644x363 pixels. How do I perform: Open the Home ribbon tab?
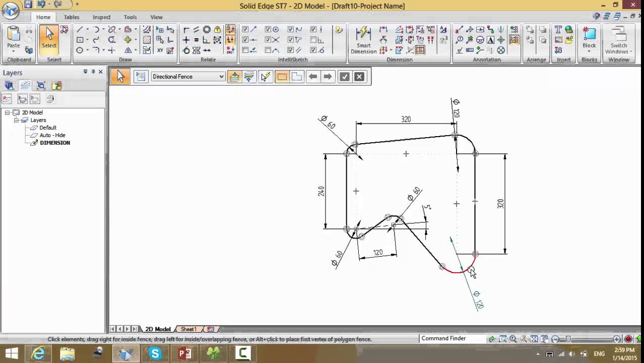tap(43, 17)
